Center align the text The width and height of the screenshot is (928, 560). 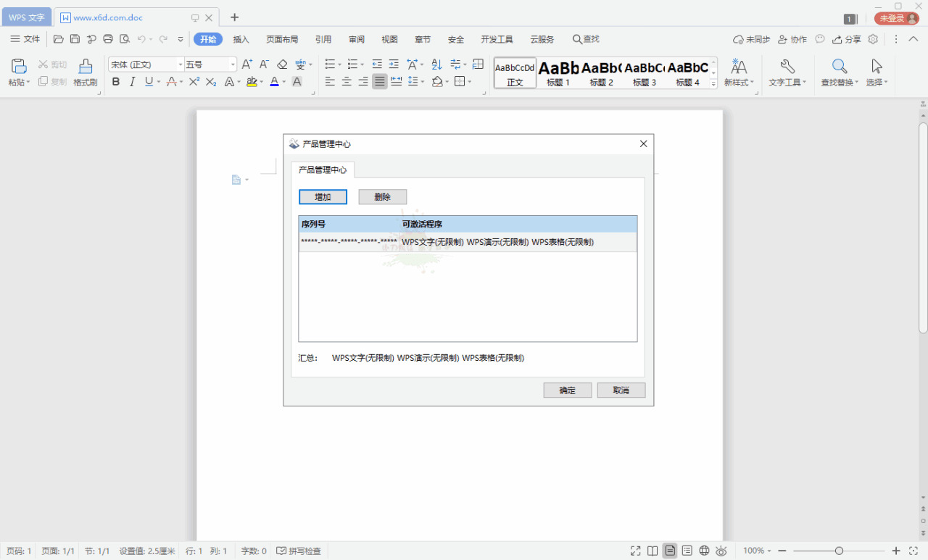pos(347,82)
